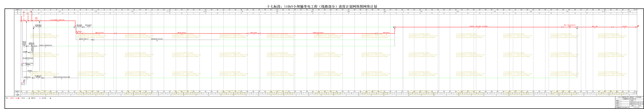The height and width of the screenshot is (109, 644).
Task: Select task label 后续材料采购运输,满足施工需要
Action: 62,77
